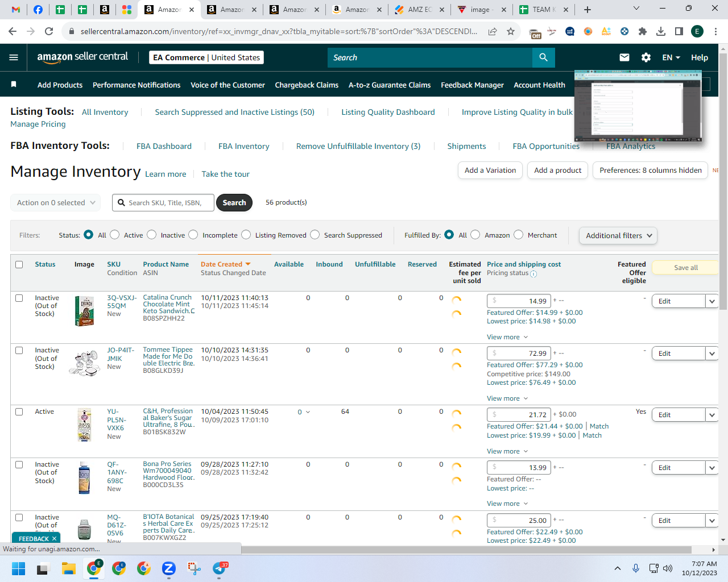Show hidden system tray icons
Screen dimensions: 728x582
[618, 568]
